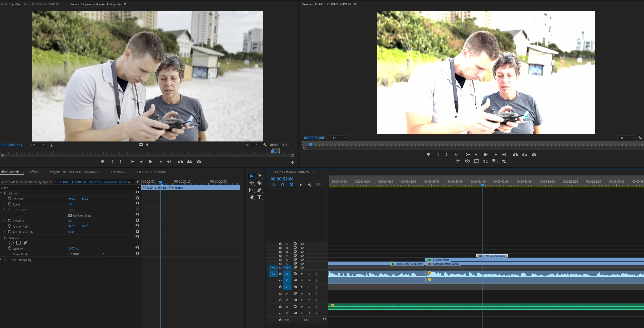
Task: Select the Hand tool
Action: coord(252,197)
